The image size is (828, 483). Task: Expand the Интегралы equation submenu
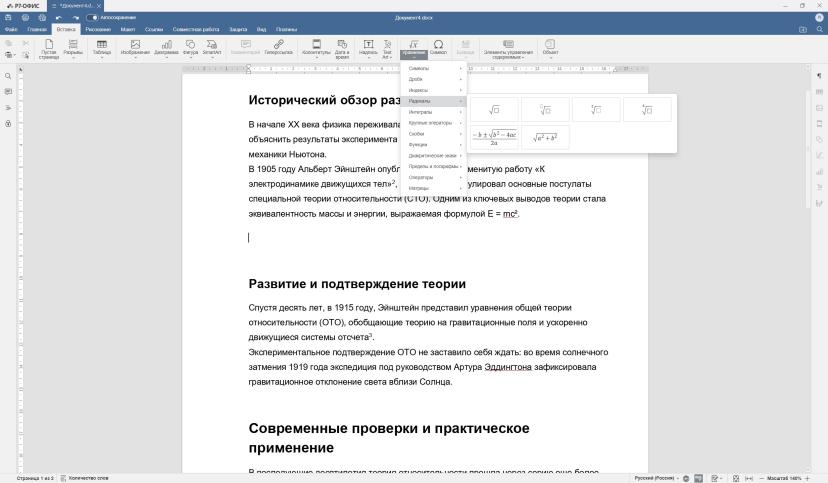tap(434, 112)
